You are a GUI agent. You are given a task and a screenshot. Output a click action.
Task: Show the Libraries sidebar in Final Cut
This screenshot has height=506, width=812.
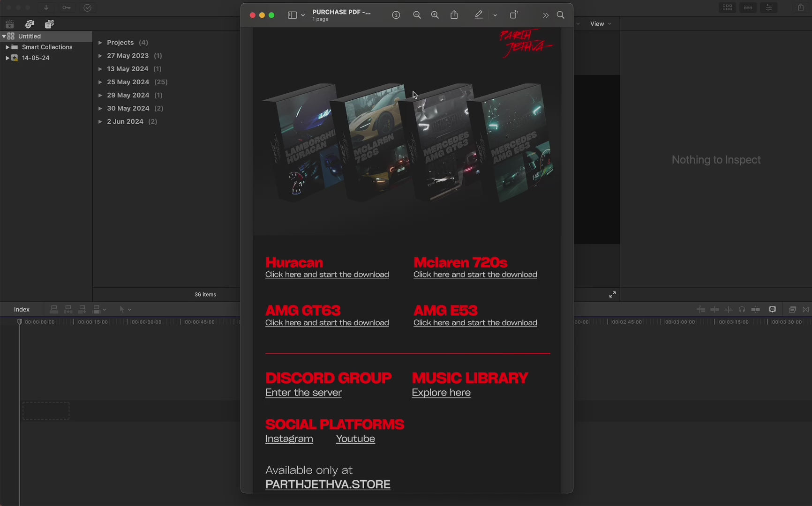pos(9,24)
